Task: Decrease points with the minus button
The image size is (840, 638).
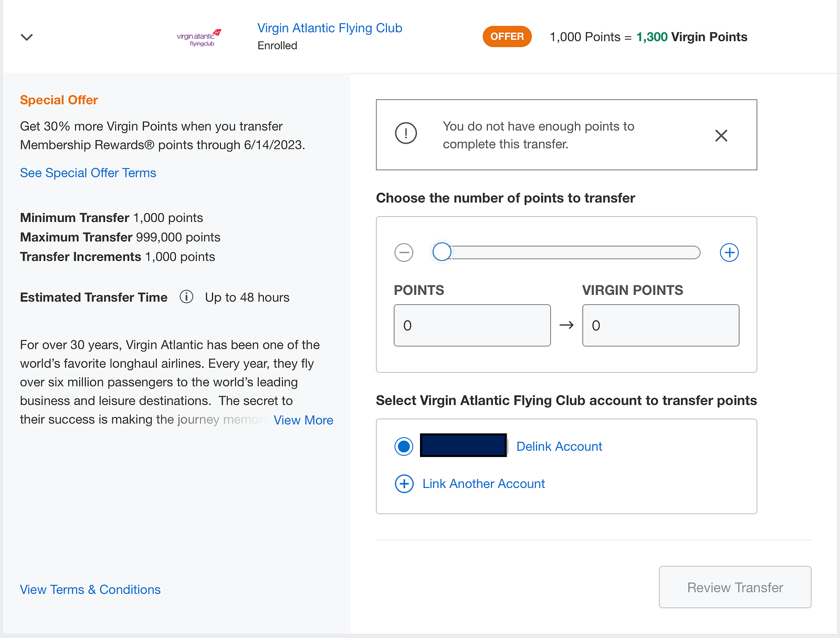Action: coord(404,252)
